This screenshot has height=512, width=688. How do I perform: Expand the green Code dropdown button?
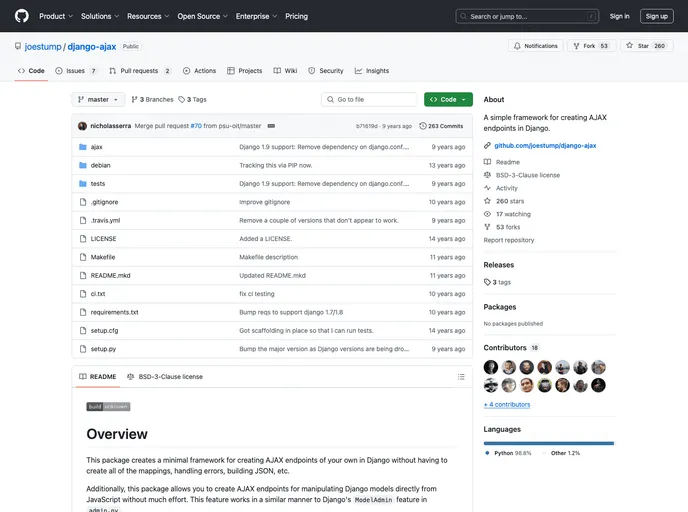(x=448, y=100)
